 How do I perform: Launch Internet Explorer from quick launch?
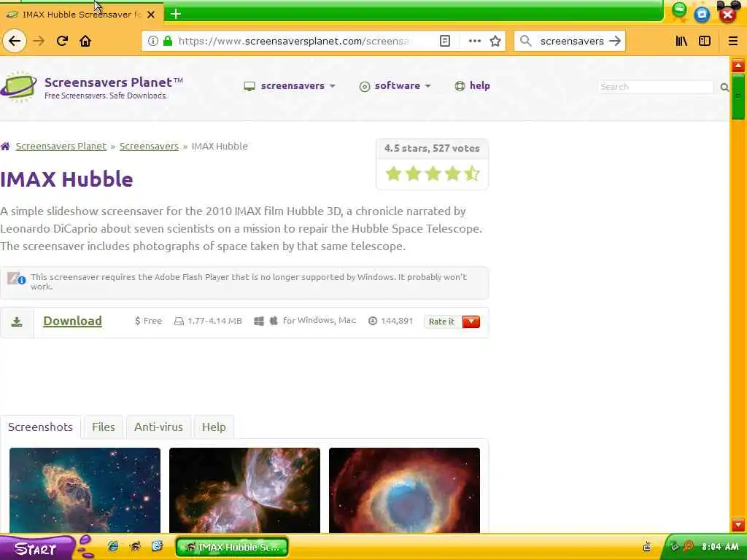pos(113,546)
